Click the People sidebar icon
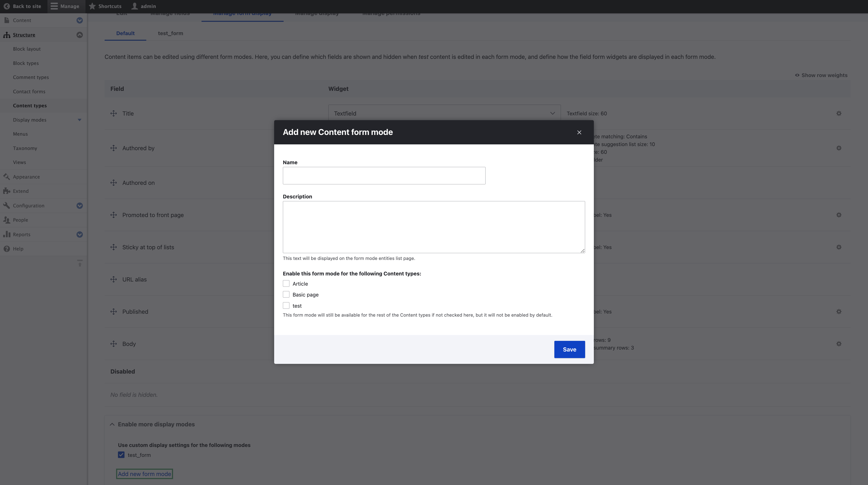868x485 pixels. pyautogui.click(x=7, y=220)
